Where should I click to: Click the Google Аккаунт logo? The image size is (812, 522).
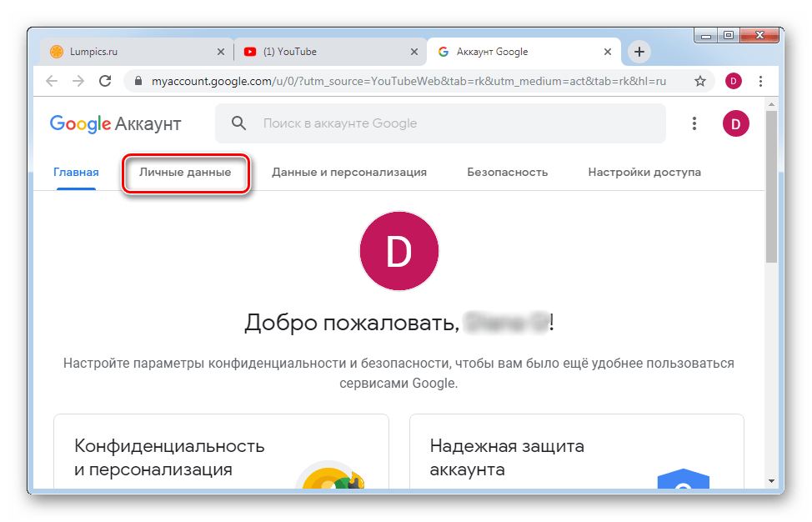coord(115,123)
